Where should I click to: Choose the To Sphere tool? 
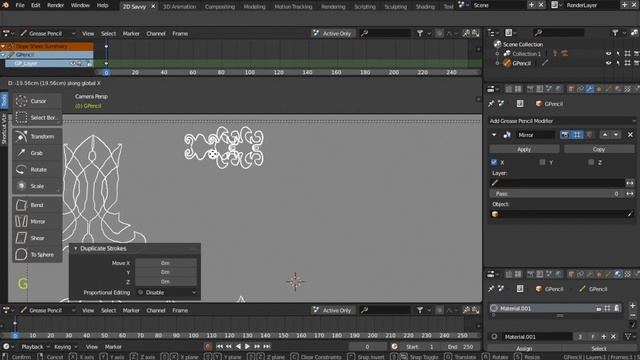coord(37,255)
